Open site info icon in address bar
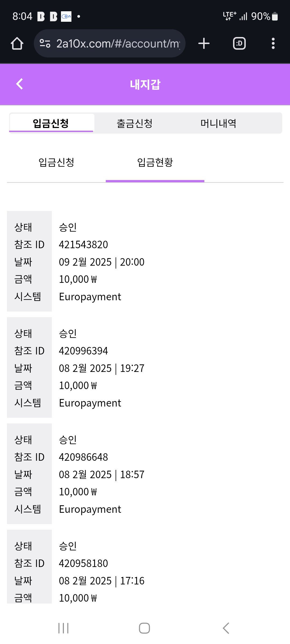Viewport: 290px width, 644px height. [x=45, y=43]
